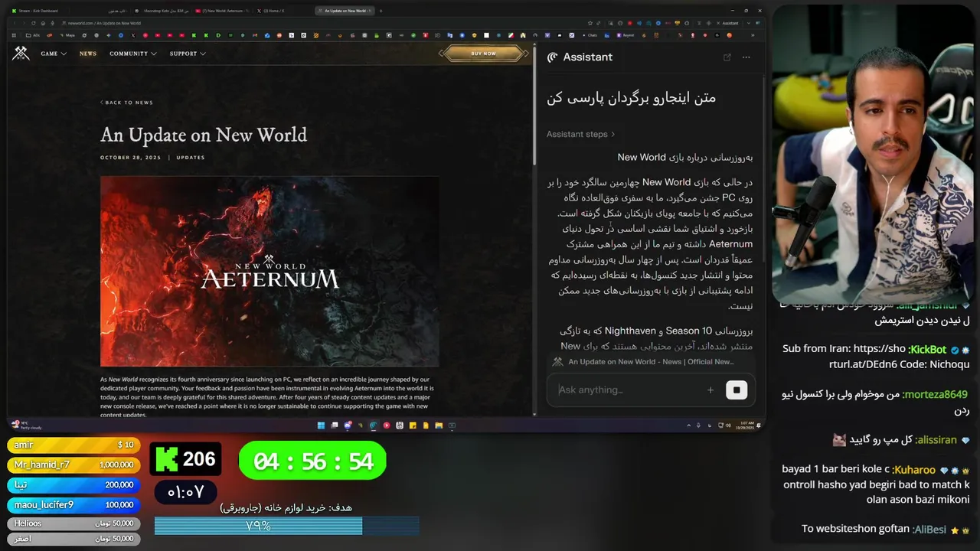Open a new browser tab with plus button

(x=381, y=11)
